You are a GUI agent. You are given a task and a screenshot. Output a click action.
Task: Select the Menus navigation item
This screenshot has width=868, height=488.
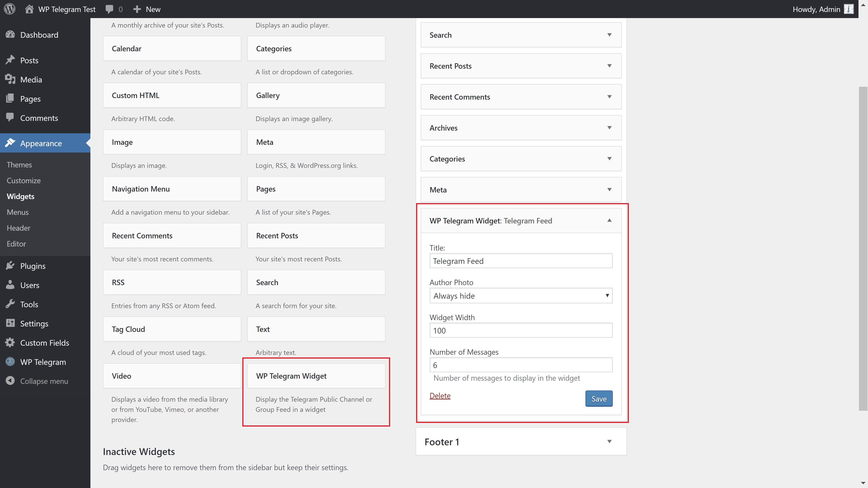tap(17, 211)
